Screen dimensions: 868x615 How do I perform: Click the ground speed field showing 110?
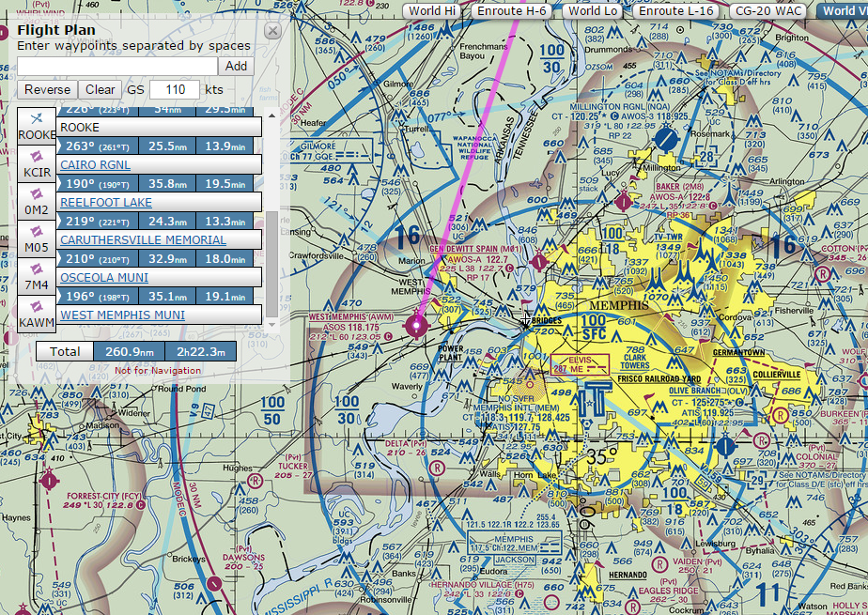pyautogui.click(x=175, y=89)
